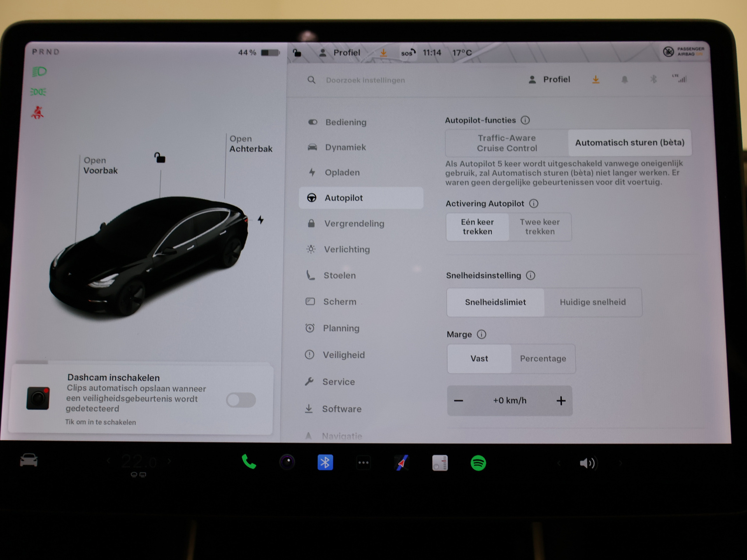Viewport: 747px width, 560px height.
Task: Open the Vergrendeling settings tab
Action: click(x=354, y=224)
